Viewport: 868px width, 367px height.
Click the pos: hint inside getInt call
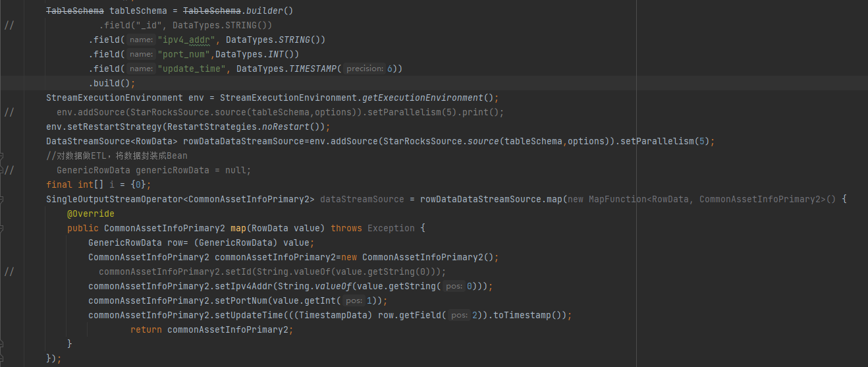click(354, 301)
